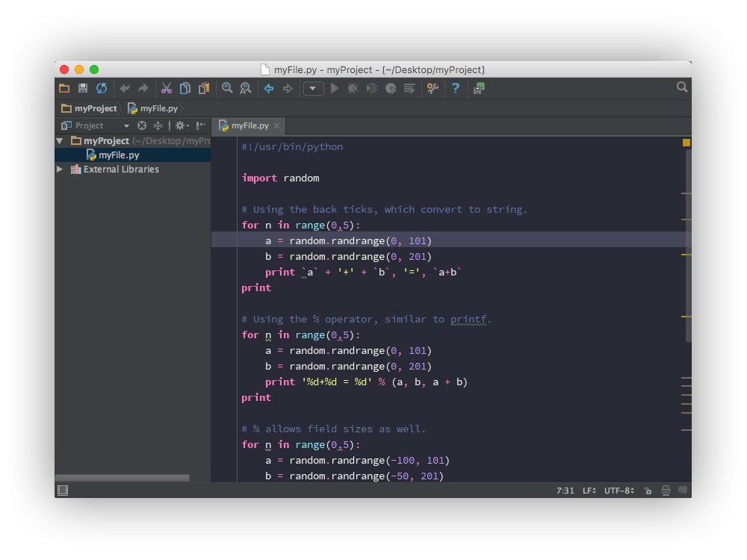Run the program with the play button
This screenshot has width=747, height=560.
335,89
